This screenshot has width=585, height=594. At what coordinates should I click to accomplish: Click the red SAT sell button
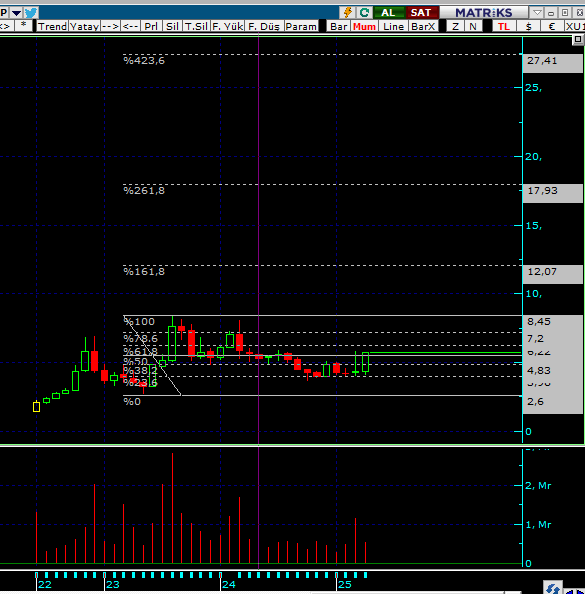tap(421, 13)
